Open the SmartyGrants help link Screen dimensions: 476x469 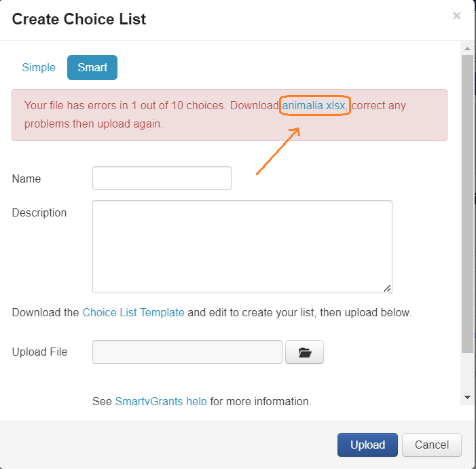[x=160, y=401]
